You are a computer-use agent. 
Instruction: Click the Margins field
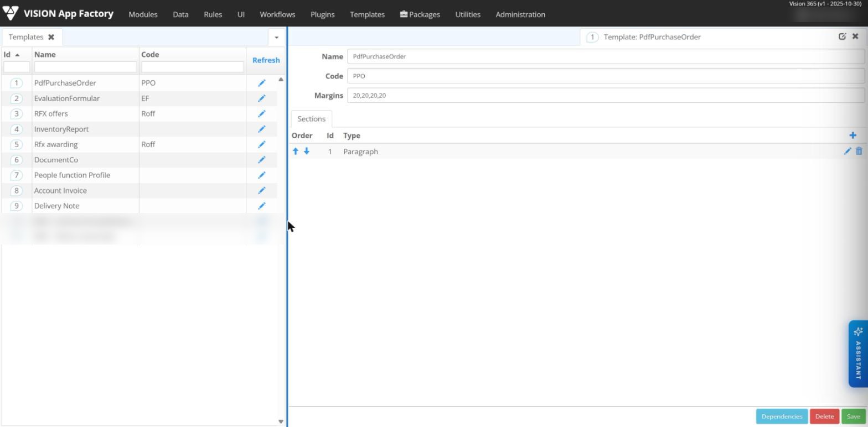(x=606, y=96)
